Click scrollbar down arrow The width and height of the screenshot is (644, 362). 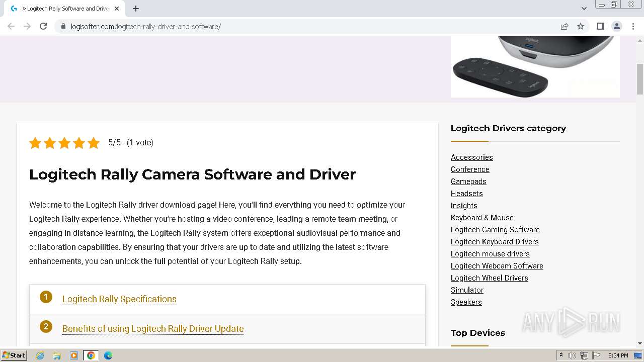point(640,343)
